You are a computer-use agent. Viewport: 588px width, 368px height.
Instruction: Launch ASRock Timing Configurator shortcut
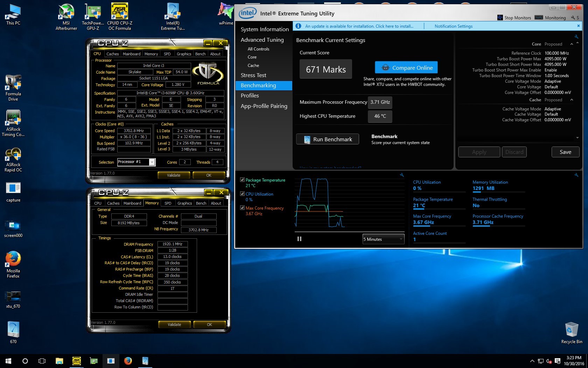tap(13, 123)
